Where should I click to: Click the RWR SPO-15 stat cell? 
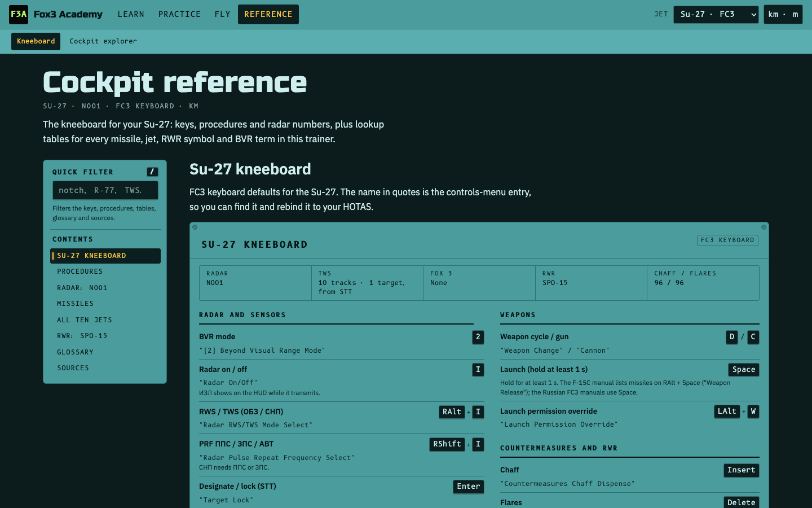click(x=591, y=283)
